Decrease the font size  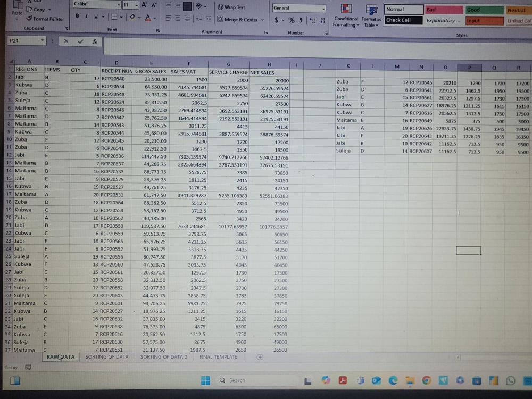154,5
